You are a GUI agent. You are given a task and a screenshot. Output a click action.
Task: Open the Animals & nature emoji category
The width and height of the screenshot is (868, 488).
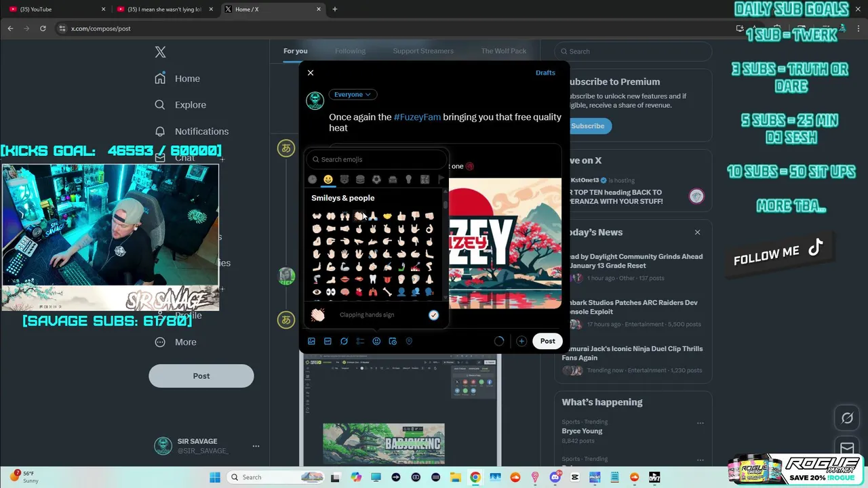point(344,180)
